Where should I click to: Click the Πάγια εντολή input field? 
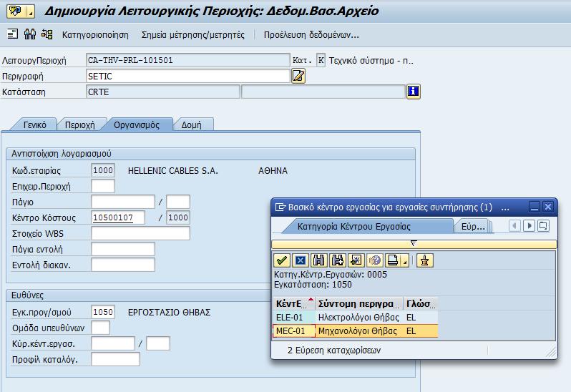pos(123,249)
